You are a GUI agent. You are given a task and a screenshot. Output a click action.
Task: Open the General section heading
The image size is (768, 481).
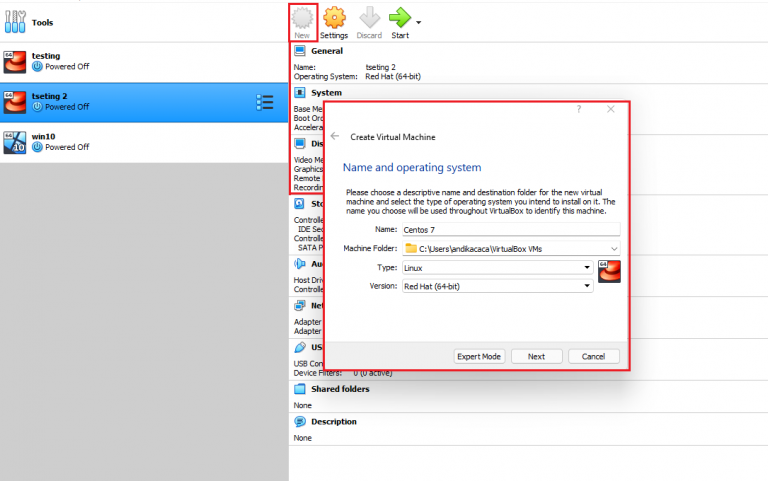click(327, 51)
